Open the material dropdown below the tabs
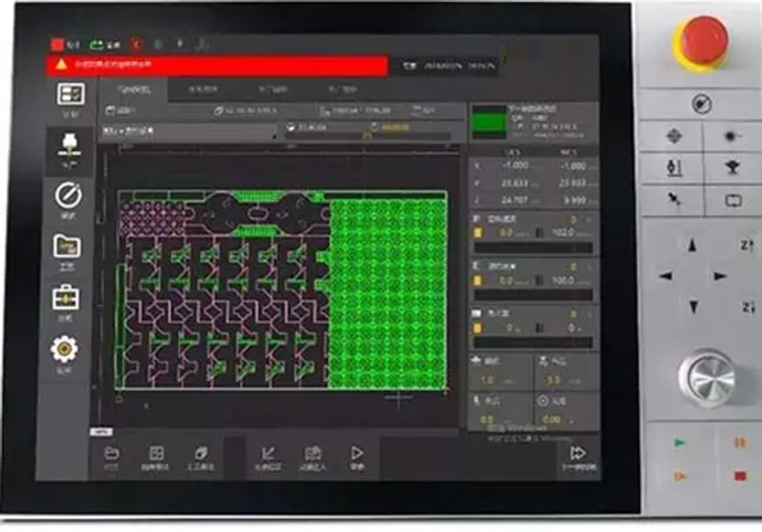 point(190,131)
